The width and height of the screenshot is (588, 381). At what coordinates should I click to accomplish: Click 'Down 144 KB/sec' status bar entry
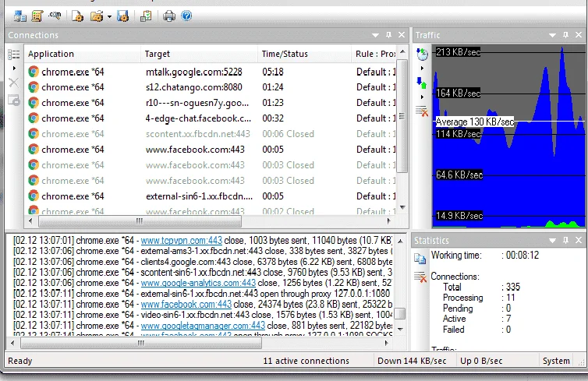(412, 361)
